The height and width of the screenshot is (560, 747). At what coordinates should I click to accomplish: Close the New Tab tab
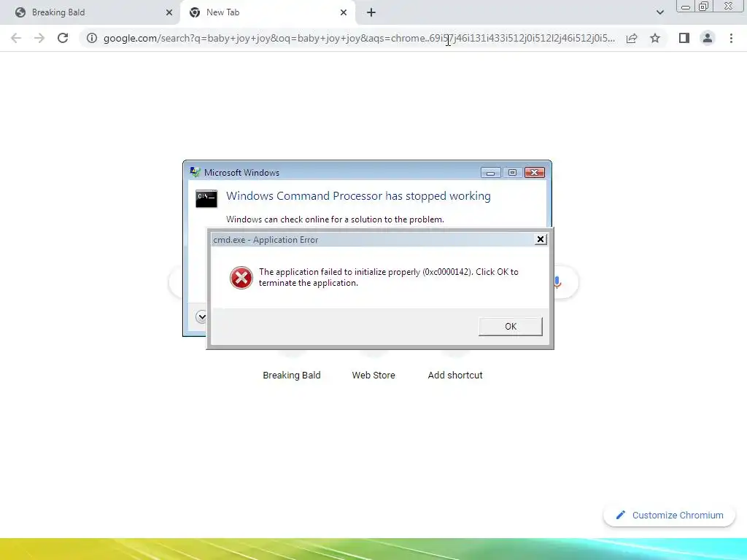[x=344, y=12]
